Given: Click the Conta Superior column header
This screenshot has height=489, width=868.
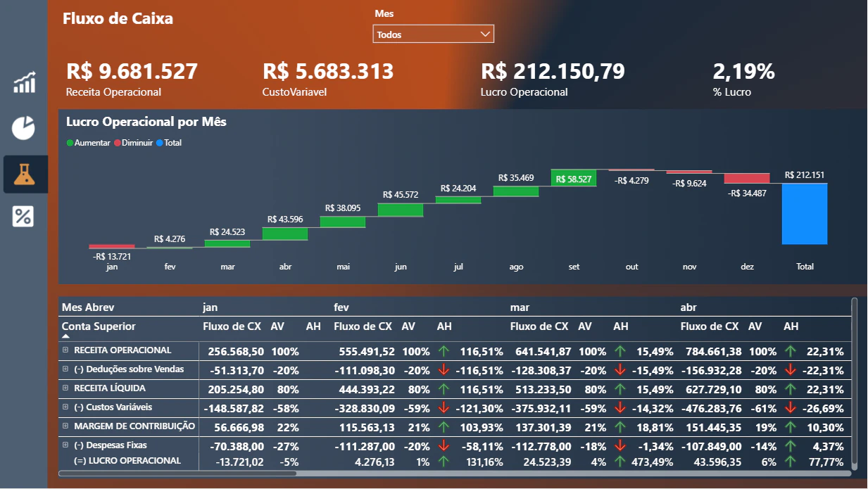Looking at the screenshot, I should 99,326.
